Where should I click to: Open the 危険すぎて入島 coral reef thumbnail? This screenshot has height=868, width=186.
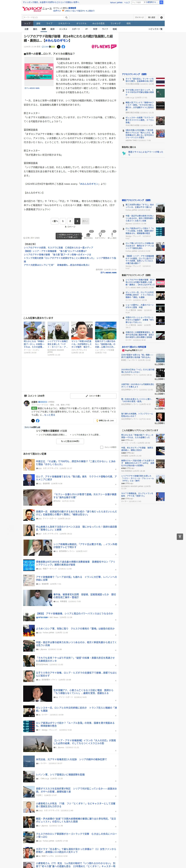[x=106, y=330]
